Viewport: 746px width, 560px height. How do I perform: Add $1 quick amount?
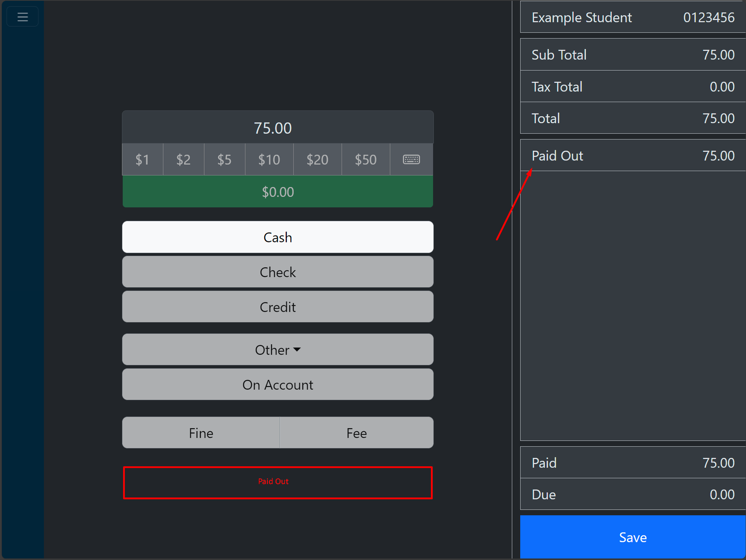142,159
